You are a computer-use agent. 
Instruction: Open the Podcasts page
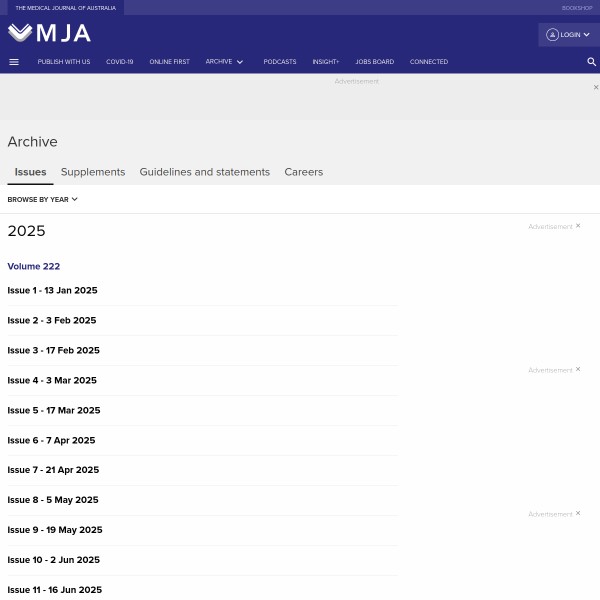coord(279,62)
